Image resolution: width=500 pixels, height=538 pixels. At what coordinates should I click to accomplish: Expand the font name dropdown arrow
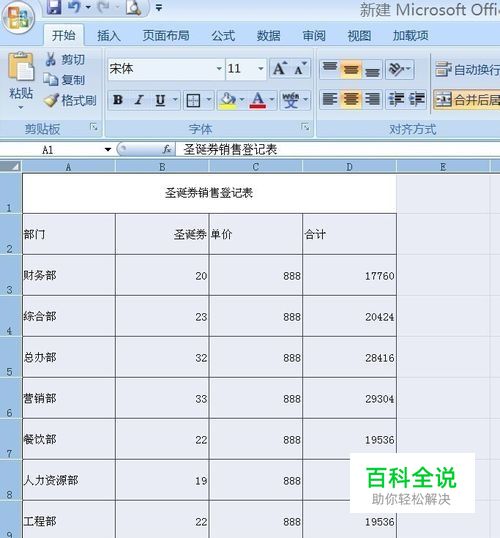(219, 69)
